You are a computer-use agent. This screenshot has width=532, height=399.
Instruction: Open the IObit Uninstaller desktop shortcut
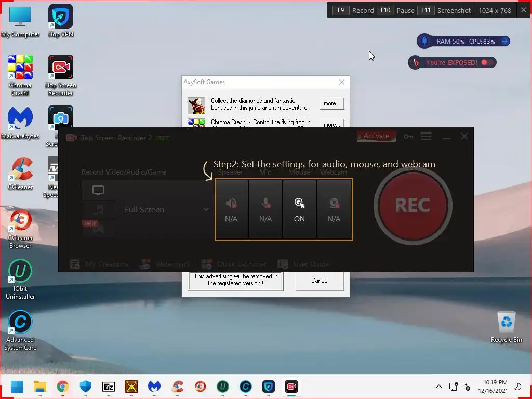tap(20, 279)
